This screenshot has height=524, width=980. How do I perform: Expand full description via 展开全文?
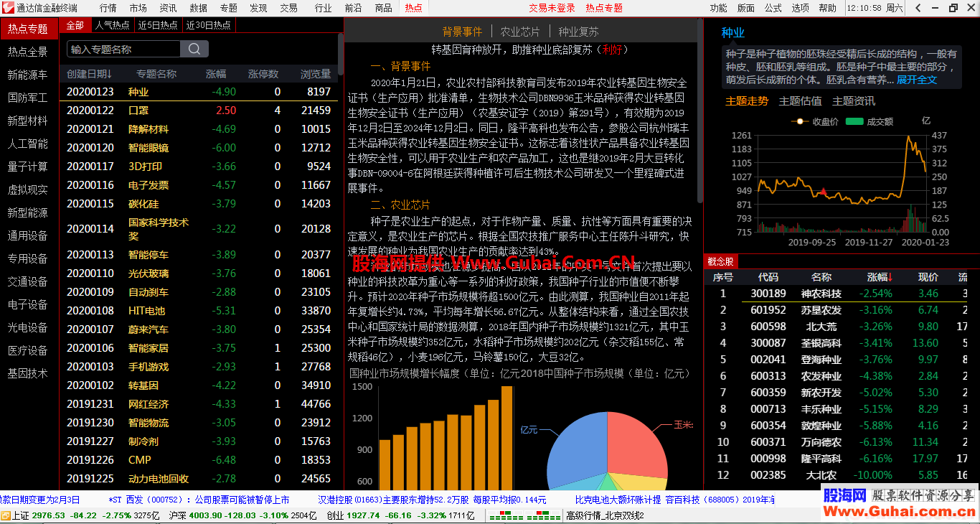coord(917,80)
